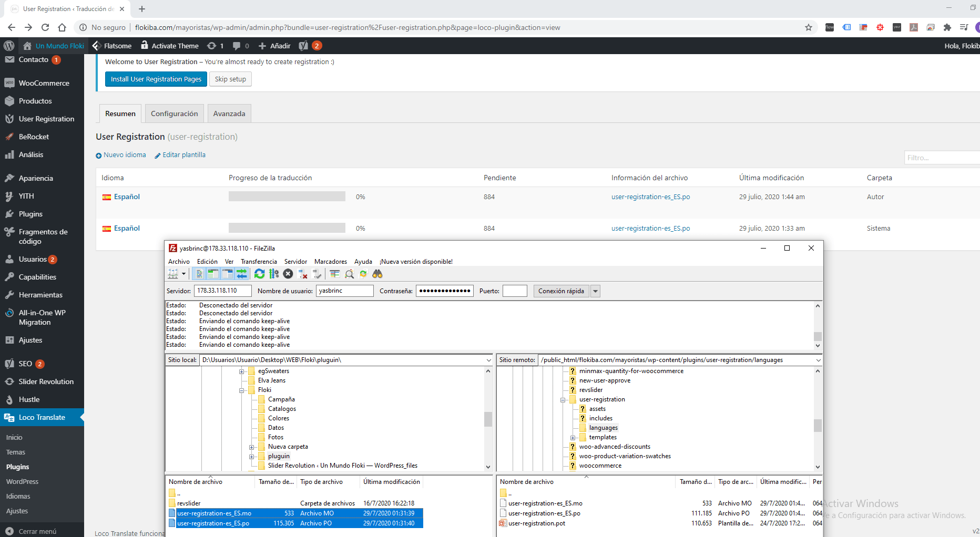The width and height of the screenshot is (980, 537).
Task: Expand egSweaters folder in local tree
Action: [242, 371]
